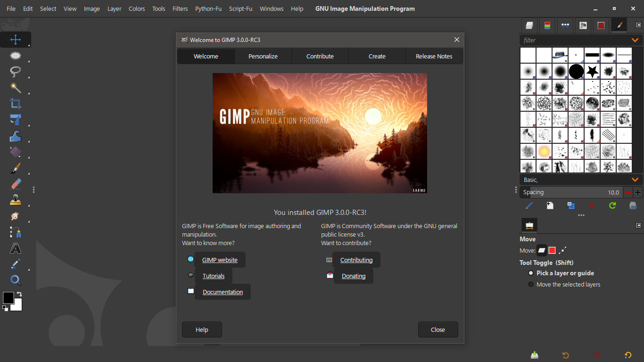This screenshot has height=362, width=644.
Task: Select the Eraser tool
Action: 16,184
